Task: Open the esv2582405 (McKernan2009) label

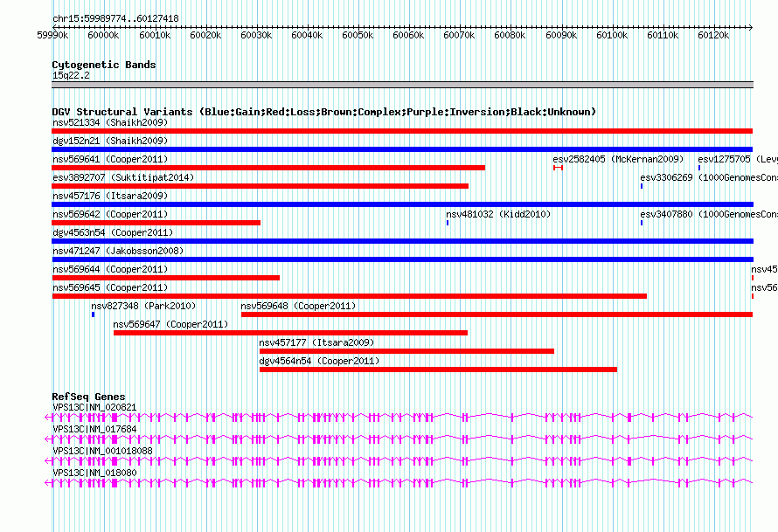Action: (x=618, y=159)
